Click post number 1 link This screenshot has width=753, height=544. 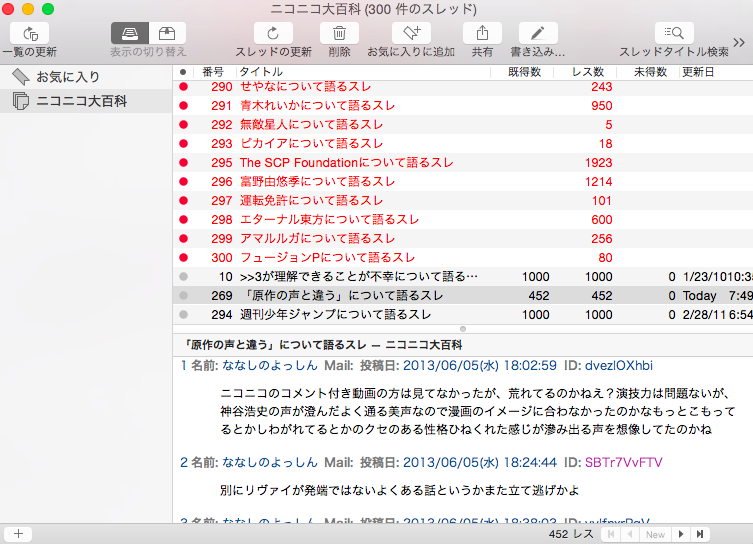point(183,366)
